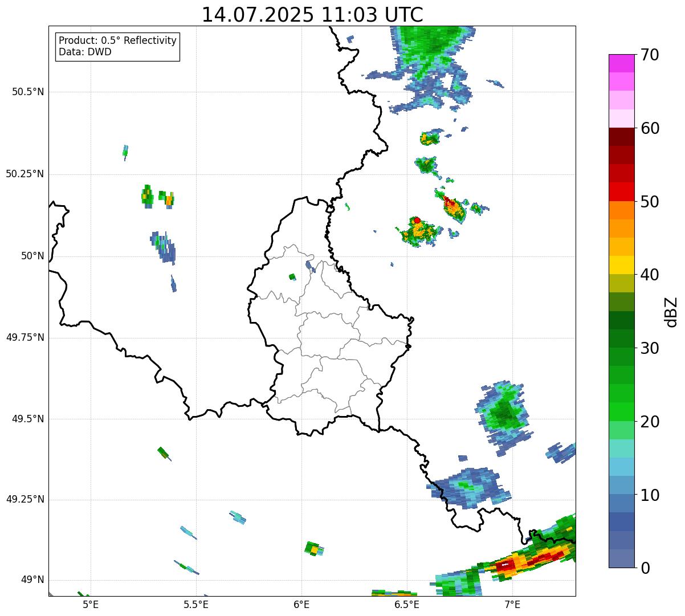Click the colorbar tick label 40

pos(650,275)
